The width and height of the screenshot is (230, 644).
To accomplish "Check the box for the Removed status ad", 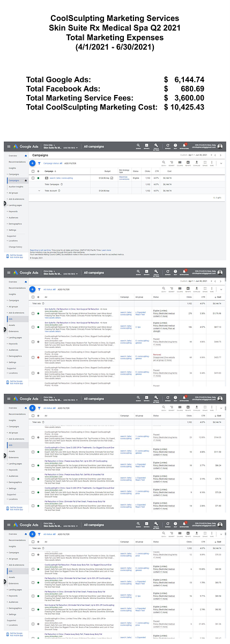I will 33,357.
